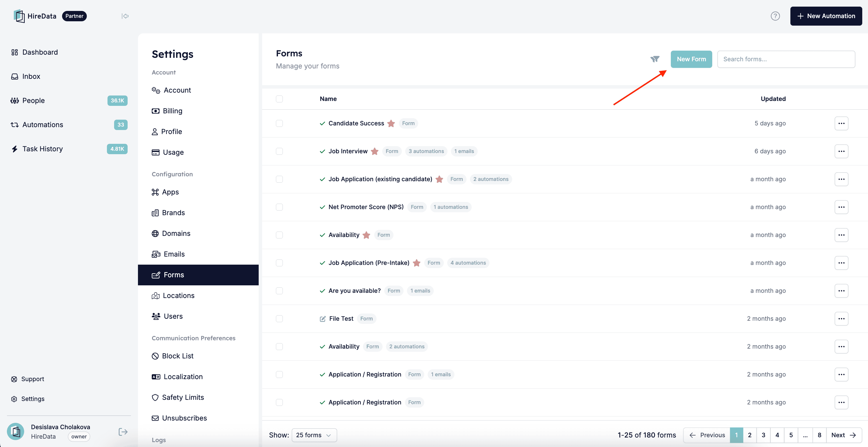The height and width of the screenshot is (447, 868).
Task: Click the Desislava Cholakova avatar
Action: (x=16, y=431)
